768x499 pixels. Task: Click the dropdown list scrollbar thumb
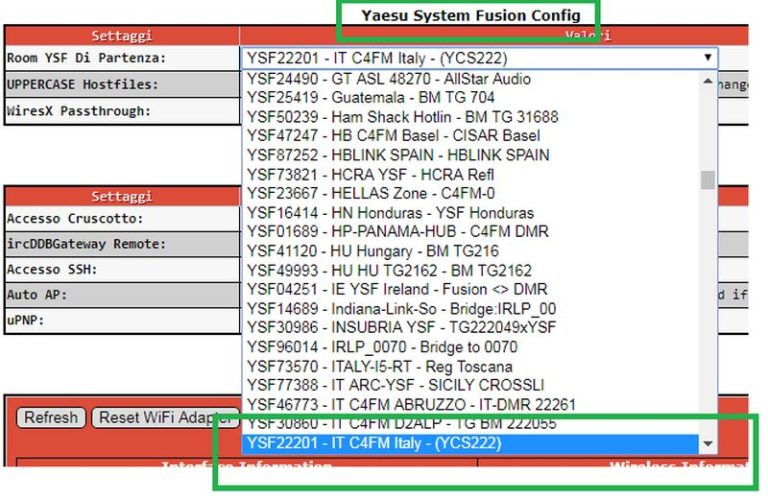[708, 180]
